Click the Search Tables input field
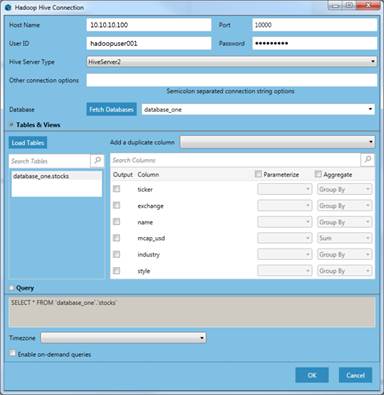384x395 pixels. (x=49, y=161)
